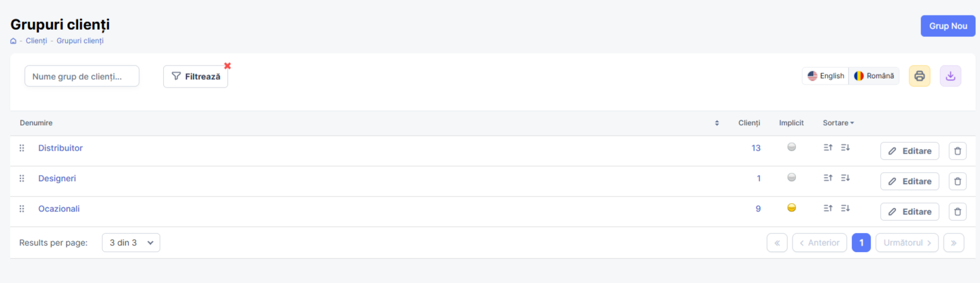980x283 pixels.
Task: Click the trash icon for Ocazionali
Action: coord(957,212)
